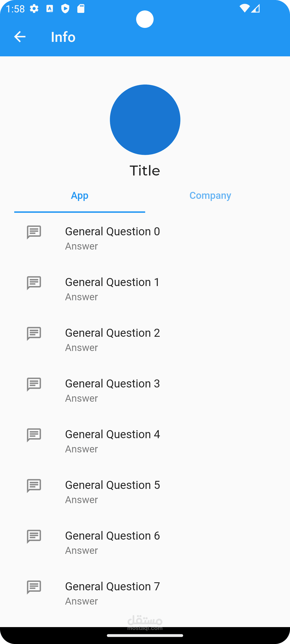Click the message icon next to General Question 0
290x644 pixels.
tap(34, 232)
